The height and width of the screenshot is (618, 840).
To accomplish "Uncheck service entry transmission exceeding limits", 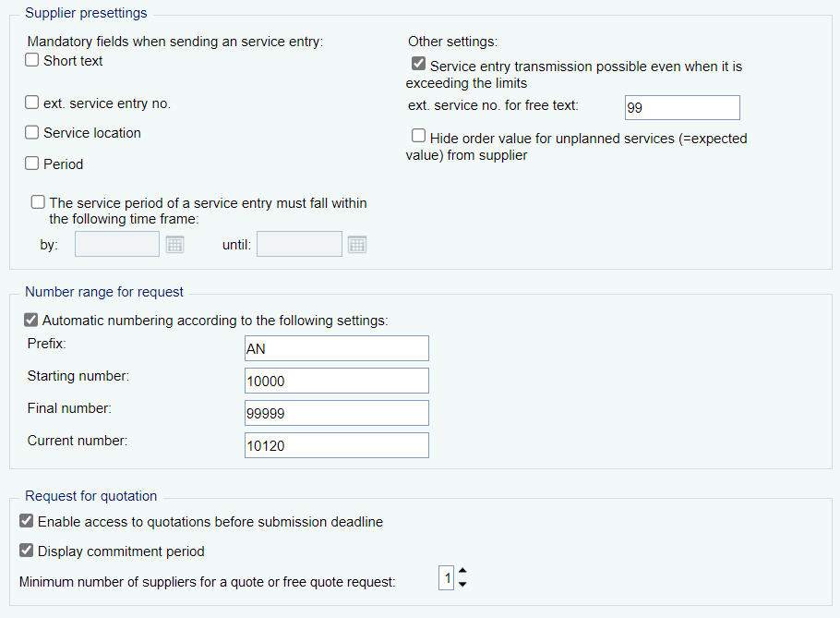I will point(419,66).
